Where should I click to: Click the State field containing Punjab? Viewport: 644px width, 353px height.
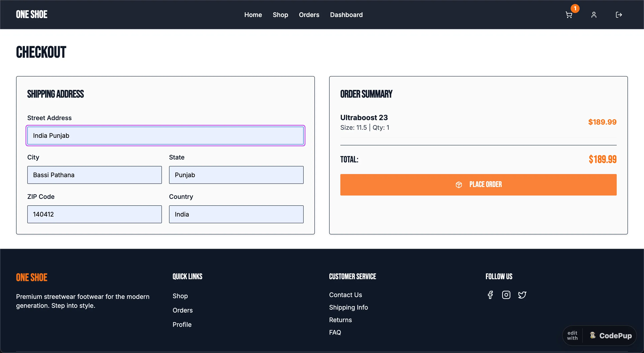click(236, 175)
